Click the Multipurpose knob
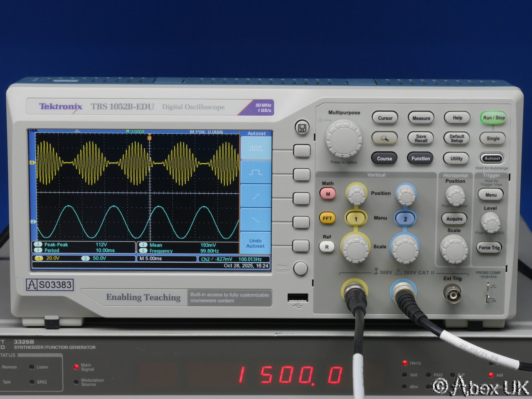The width and height of the screenshot is (532, 399). [343, 138]
